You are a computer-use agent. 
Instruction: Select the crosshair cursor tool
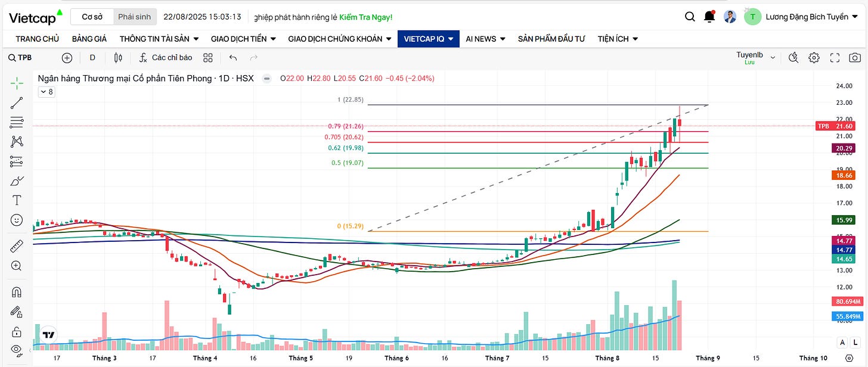(17, 83)
